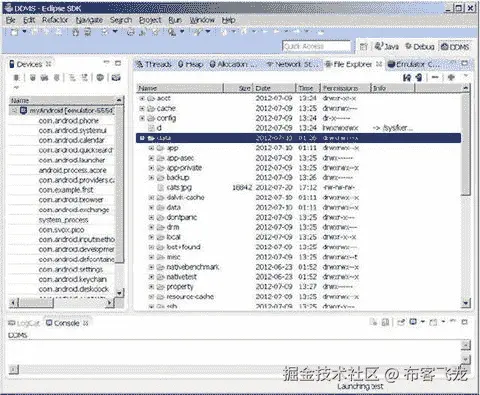Open the Window menu

pyautogui.click(x=202, y=20)
